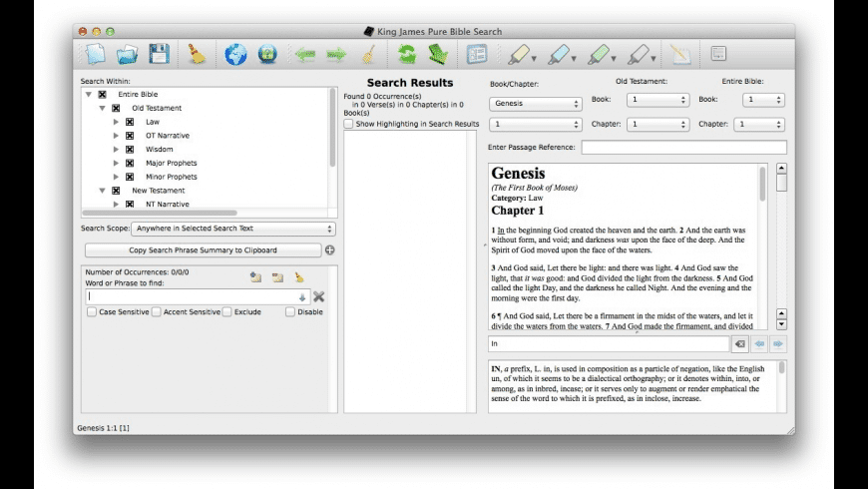868x489 pixels.
Task: Remove search phrase with the X icon
Action: (319, 296)
